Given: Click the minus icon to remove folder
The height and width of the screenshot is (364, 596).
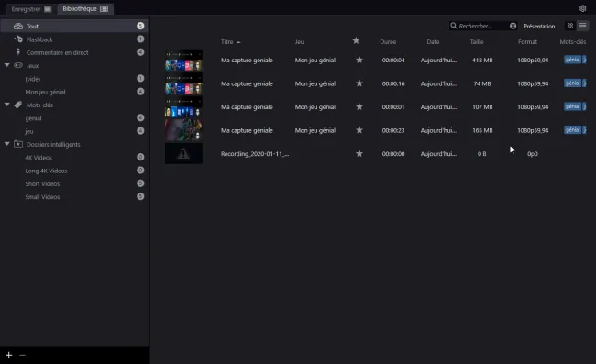Looking at the screenshot, I should click(22, 355).
